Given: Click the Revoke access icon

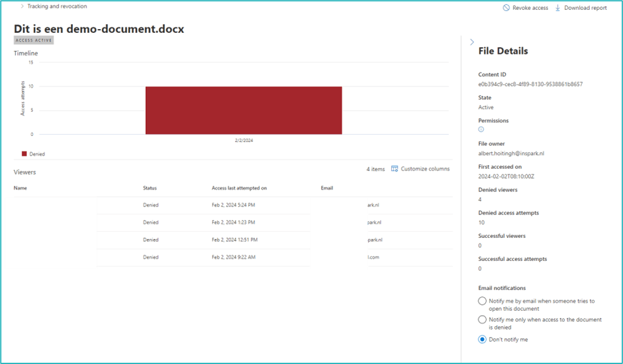Looking at the screenshot, I should [x=506, y=8].
